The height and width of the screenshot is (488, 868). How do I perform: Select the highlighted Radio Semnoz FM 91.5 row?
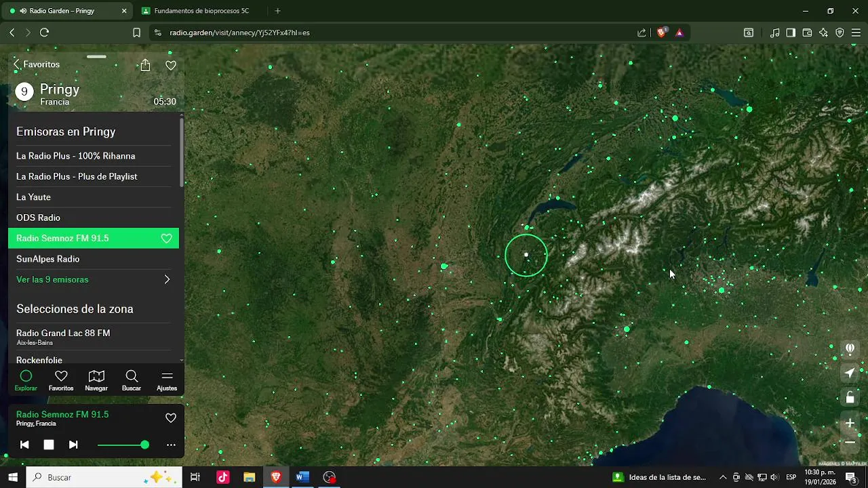coord(94,238)
